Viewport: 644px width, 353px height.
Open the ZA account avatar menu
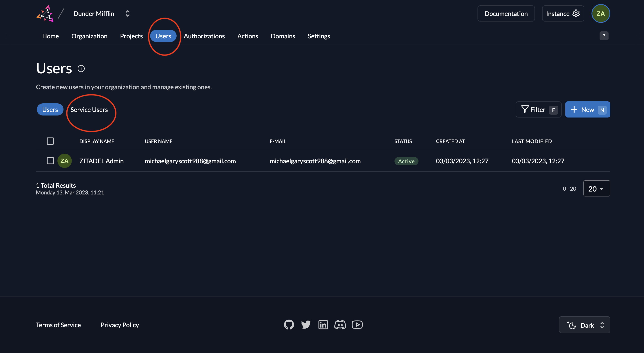pyautogui.click(x=601, y=13)
